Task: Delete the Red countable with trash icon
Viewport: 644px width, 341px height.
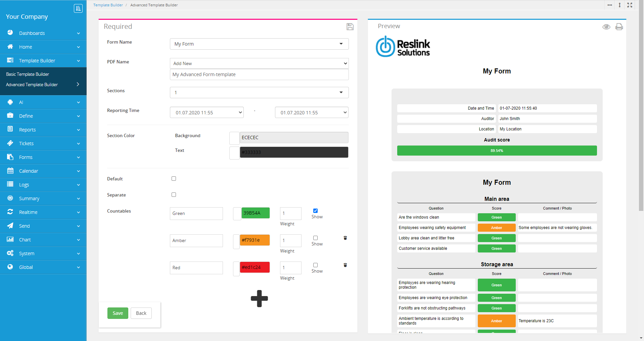Action: [x=345, y=265]
